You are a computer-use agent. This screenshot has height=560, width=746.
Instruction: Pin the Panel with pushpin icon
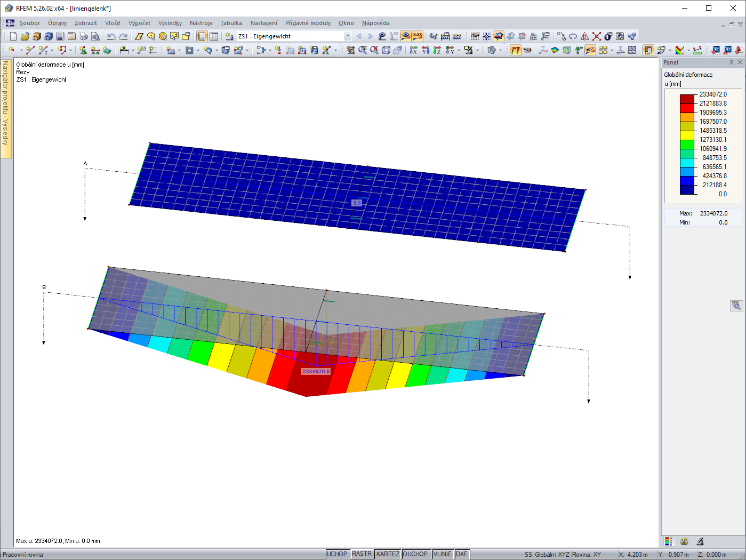[731, 62]
